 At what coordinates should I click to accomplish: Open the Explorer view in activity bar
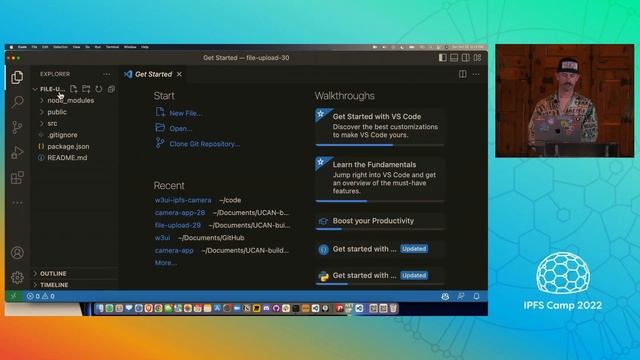pyautogui.click(x=17, y=77)
